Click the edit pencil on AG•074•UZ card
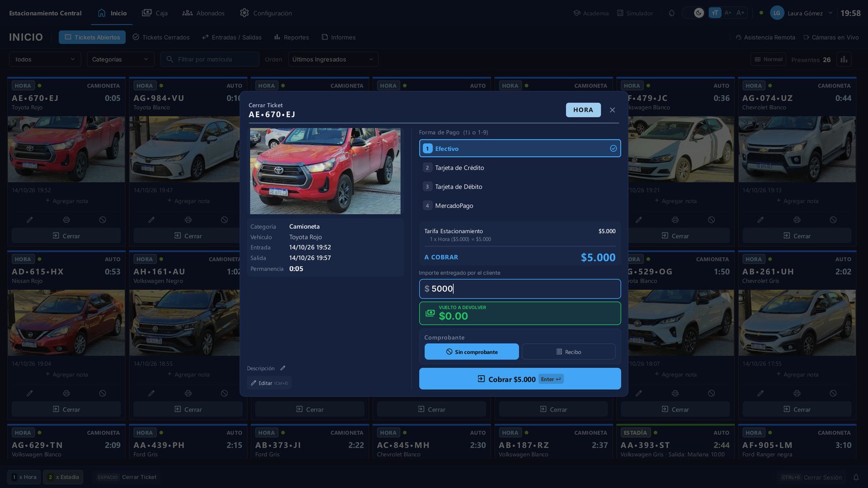The width and height of the screenshot is (868, 488). click(x=761, y=220)
